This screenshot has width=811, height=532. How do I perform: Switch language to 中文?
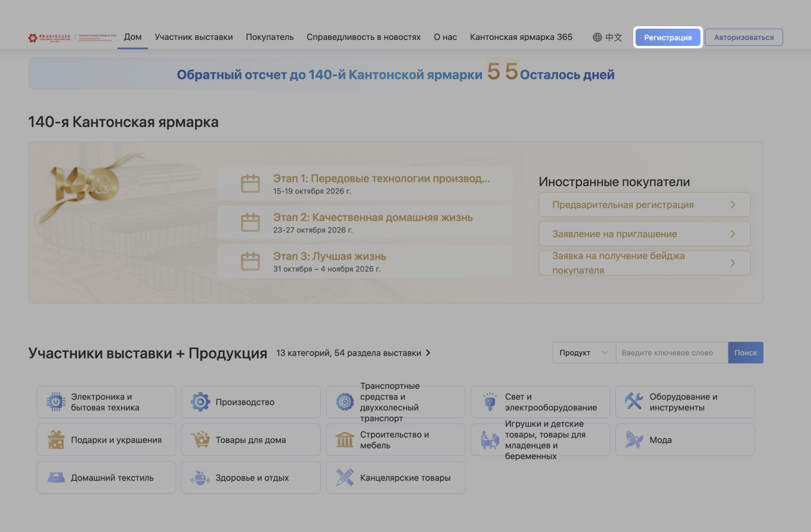tap(614, 38)
